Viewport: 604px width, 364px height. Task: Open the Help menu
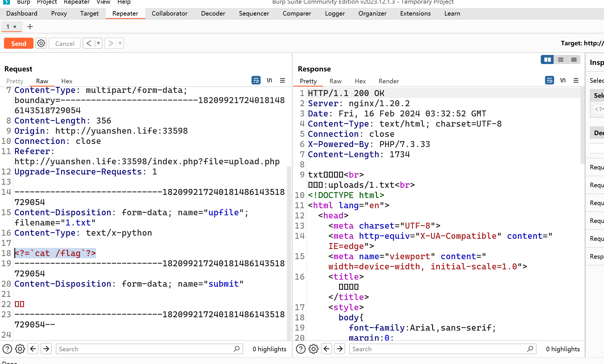click(x=124, y=2)
